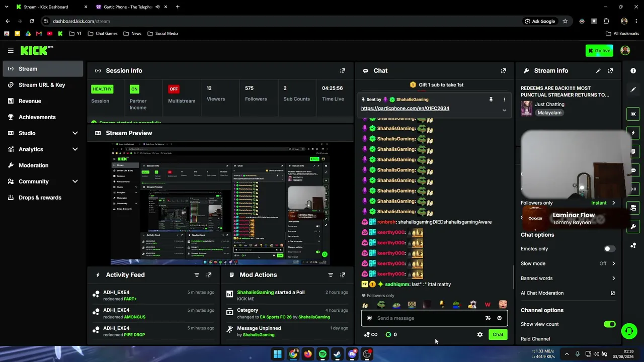Open Spotify from the taskbar
Image resolution: width=644 pixels, height=362 pixels.
(323, 354)
